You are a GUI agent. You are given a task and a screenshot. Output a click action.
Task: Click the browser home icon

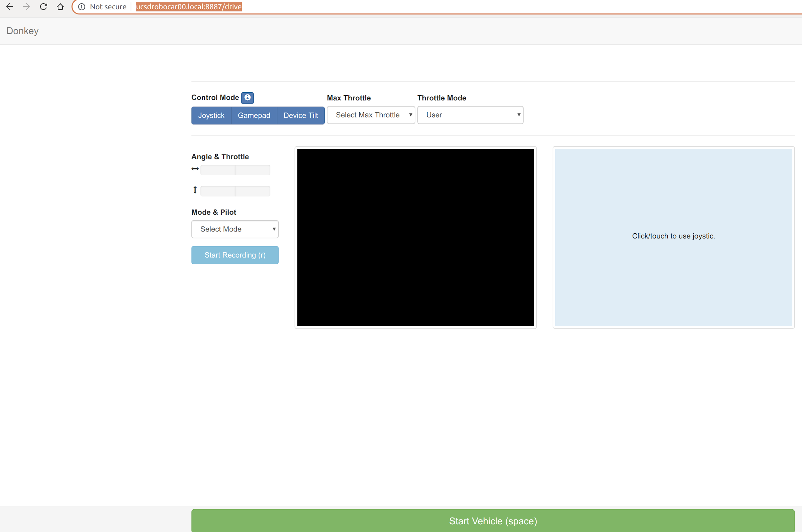60,6
